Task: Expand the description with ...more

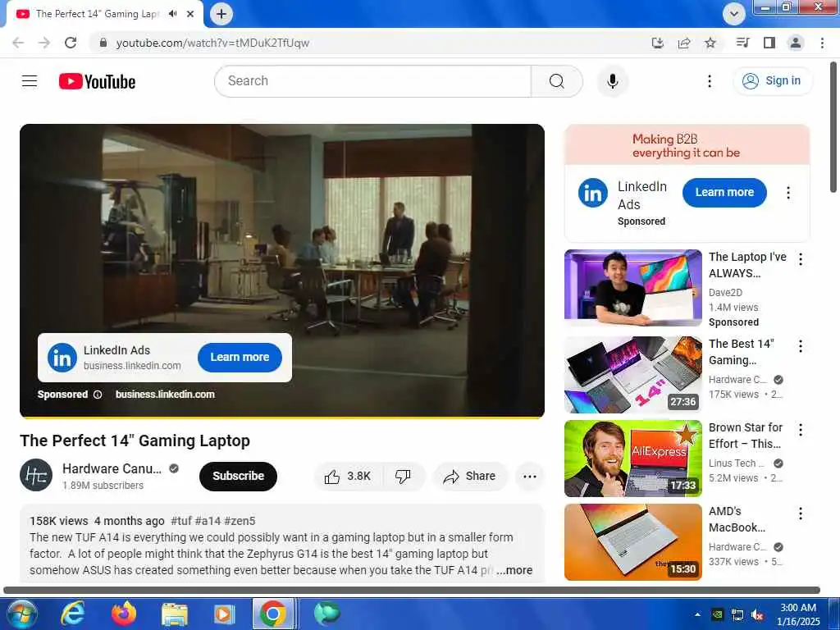Action: click(x=514, y=571)
